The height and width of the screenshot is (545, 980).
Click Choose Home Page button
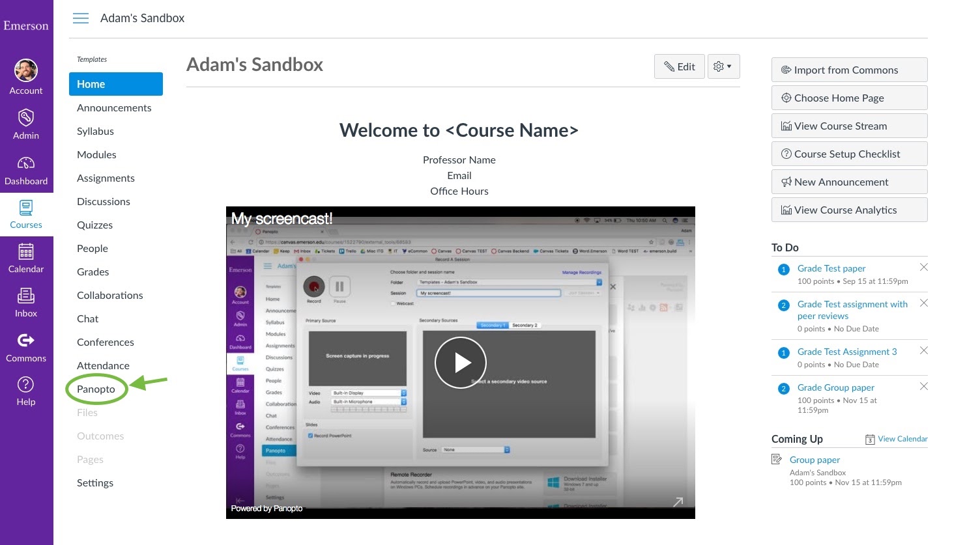coord(850,98)
